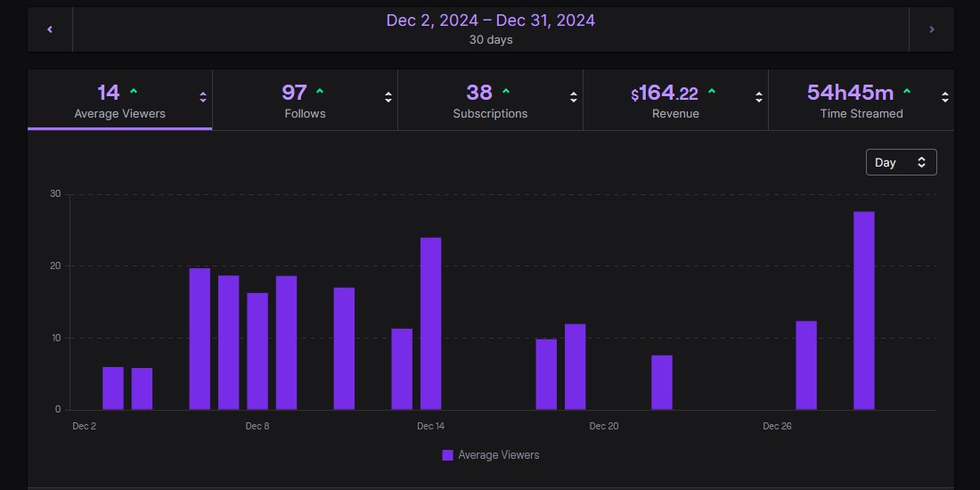Open the Revenue metric switcher arrows
Screen dimensions: 980x490
coord(759,97)
